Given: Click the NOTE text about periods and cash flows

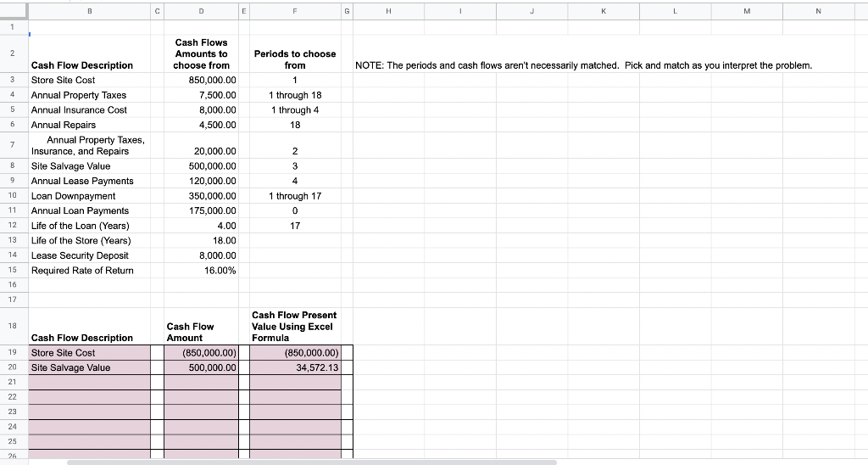Looking at the screenshot, I should (x=583, y=65).
